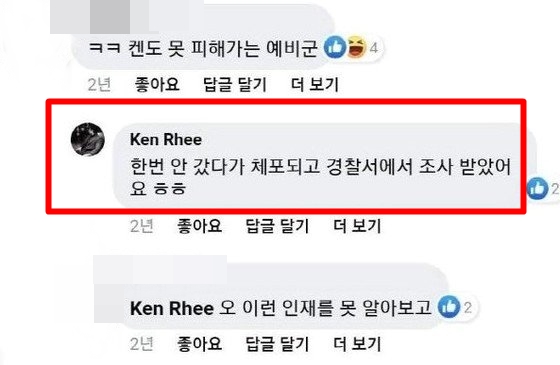Click 답글 달기 under the top comment

coord(235,85)
